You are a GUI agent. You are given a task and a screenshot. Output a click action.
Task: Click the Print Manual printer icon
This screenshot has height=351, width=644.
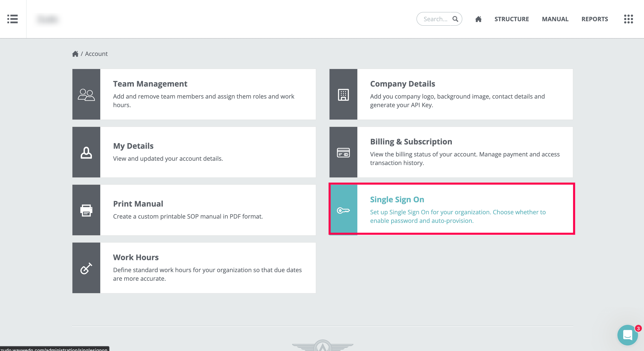click(x=86, y=210)
